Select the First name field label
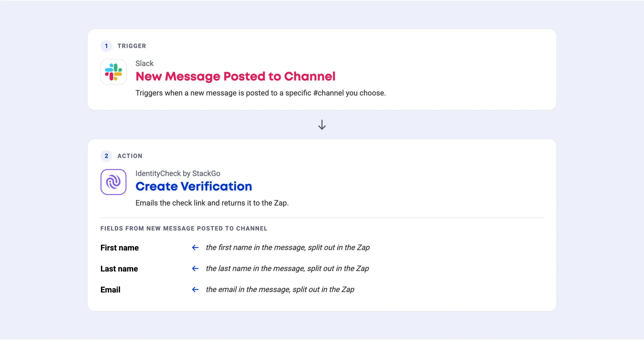644x340 pixels. (120, 248)
